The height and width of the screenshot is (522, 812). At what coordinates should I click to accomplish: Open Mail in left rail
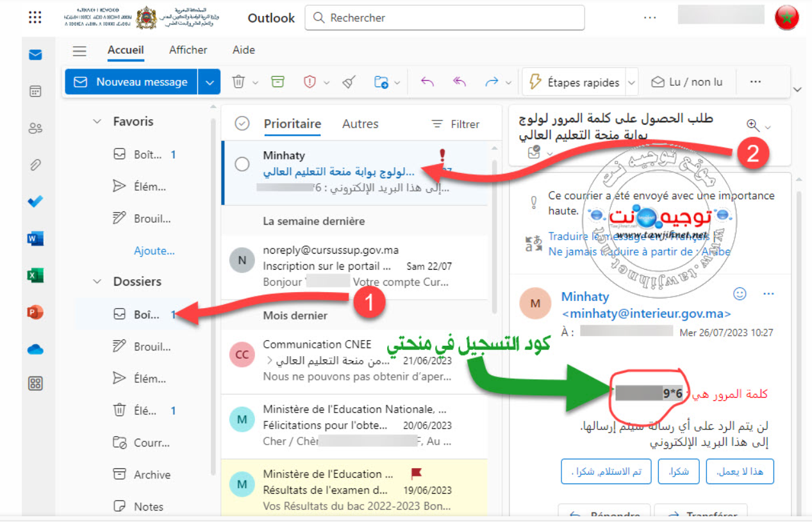(x=35, y=55)
